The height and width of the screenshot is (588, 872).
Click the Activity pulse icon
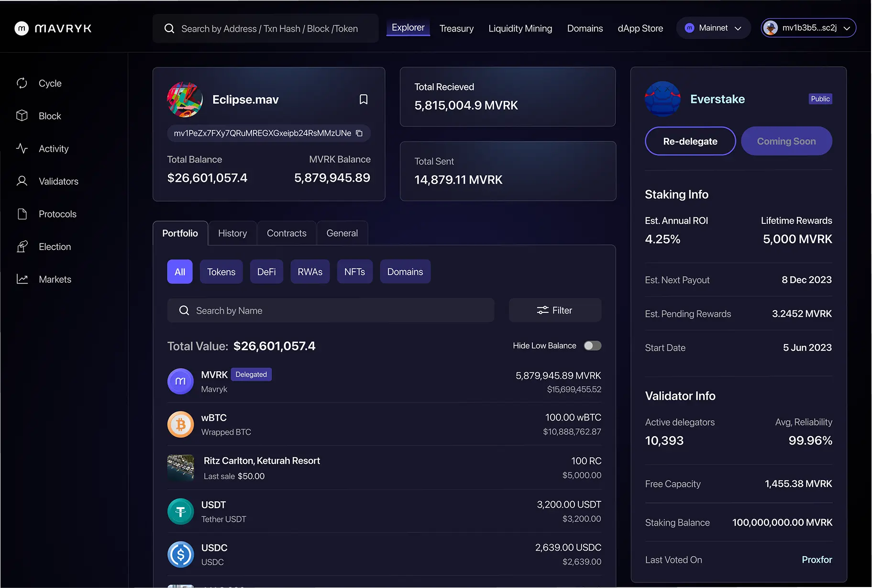click(x=22, y=149)
